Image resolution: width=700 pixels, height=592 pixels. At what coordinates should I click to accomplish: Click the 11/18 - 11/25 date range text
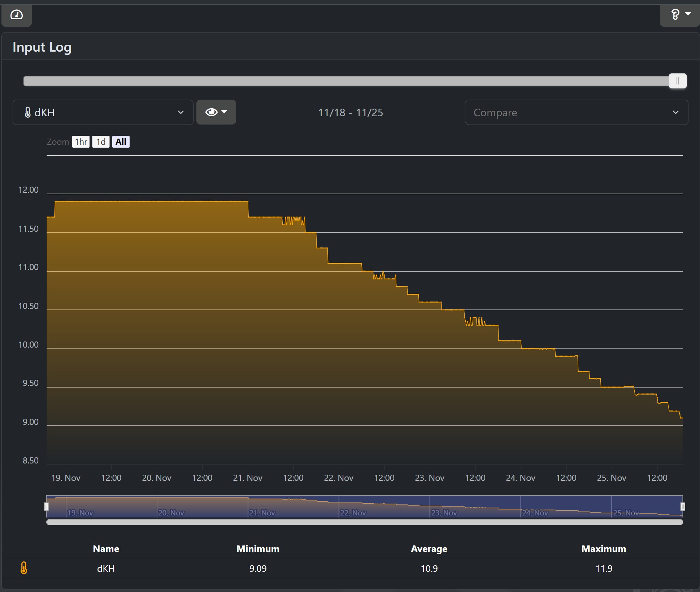(x=350, y=113)
